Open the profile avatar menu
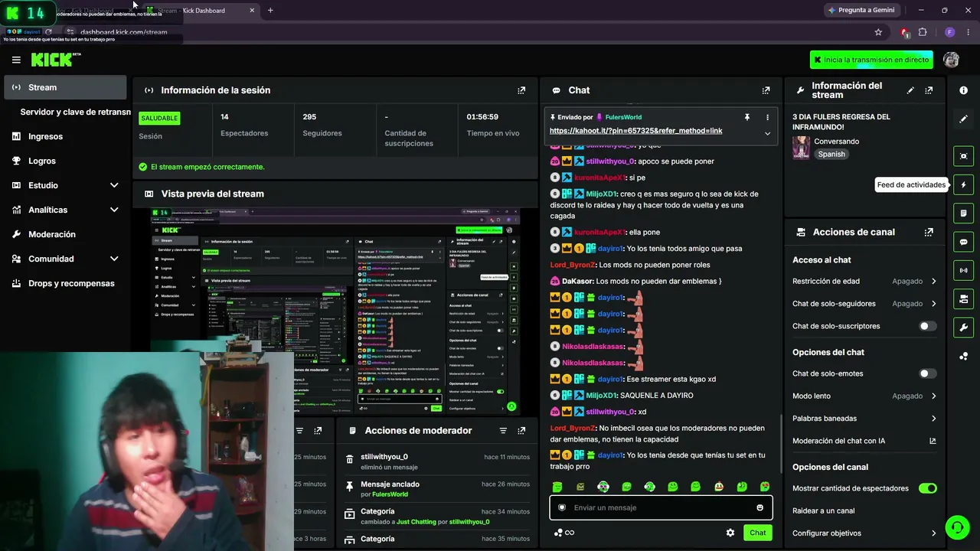The height and width of the screenshot is (551, 980). click(951, 60)
